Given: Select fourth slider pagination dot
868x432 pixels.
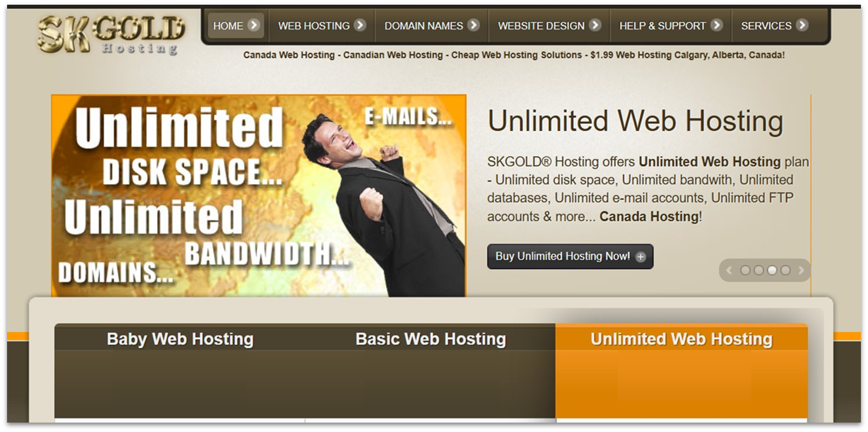Looking at the screenshot, I should [x=786, y=270].
